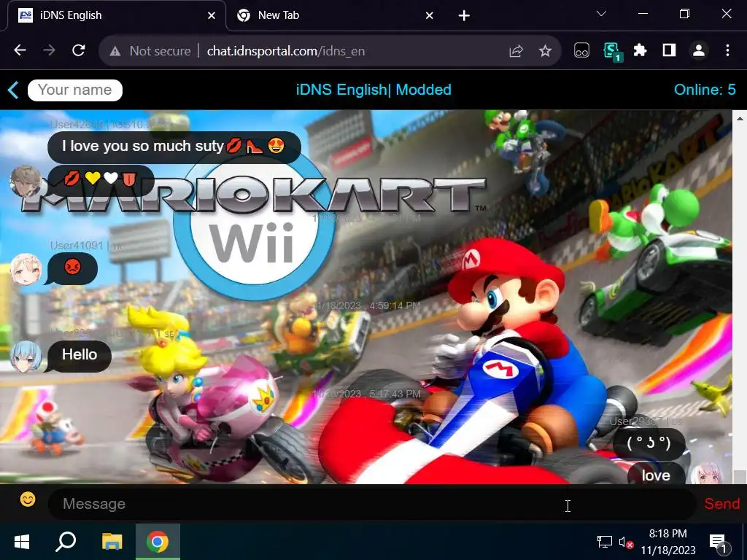Screen dimensions: 747x560
Task: Open File Explorer from taskbar
Action: pos(112,542)
